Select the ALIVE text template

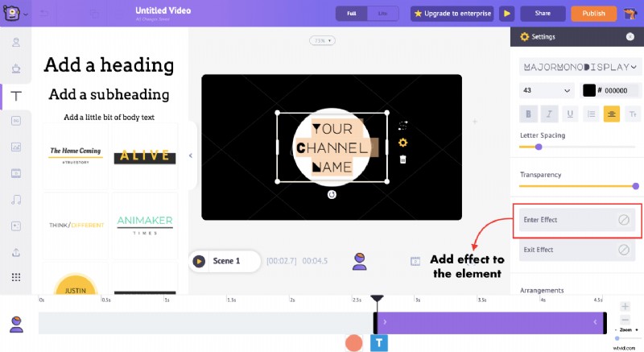[145, 156]
